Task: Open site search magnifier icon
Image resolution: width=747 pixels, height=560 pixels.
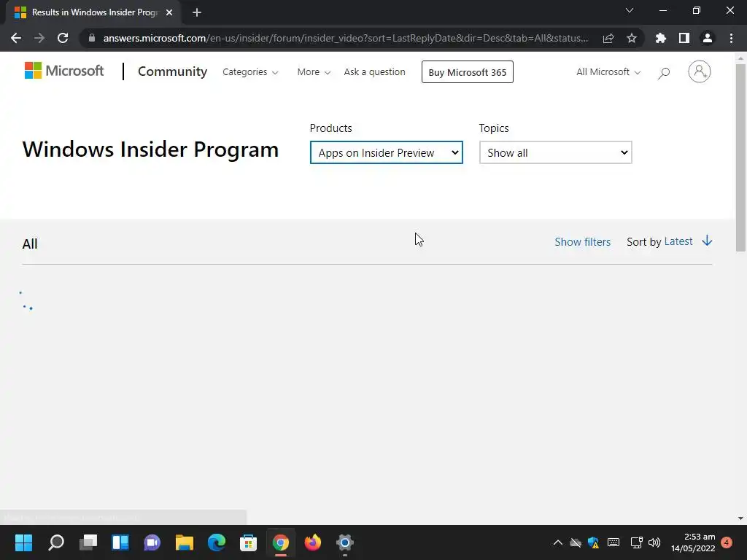Action: point(664,73)
